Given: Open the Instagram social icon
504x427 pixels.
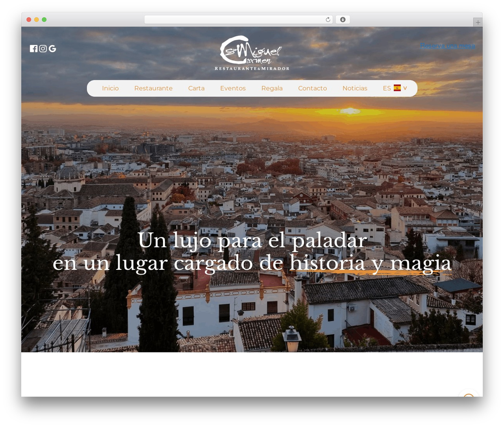Looking at the screenshot, I should [x=43, y=48].
